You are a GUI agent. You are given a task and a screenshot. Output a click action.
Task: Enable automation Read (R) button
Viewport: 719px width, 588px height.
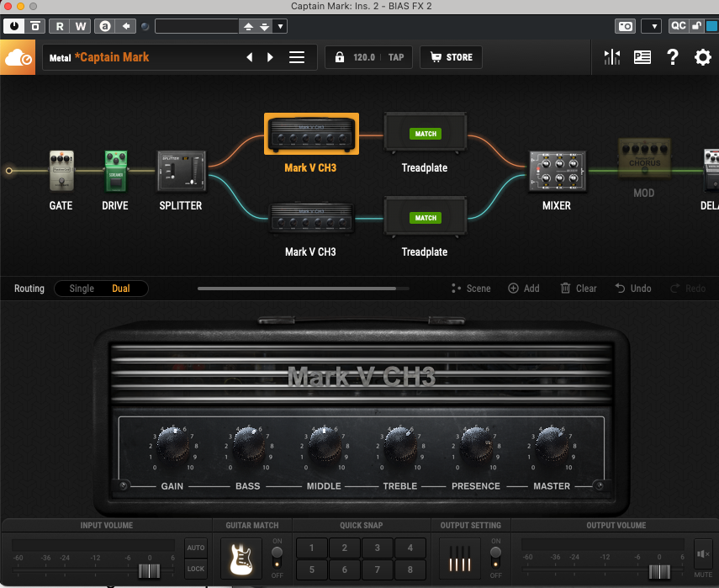[x=60, y=26]
